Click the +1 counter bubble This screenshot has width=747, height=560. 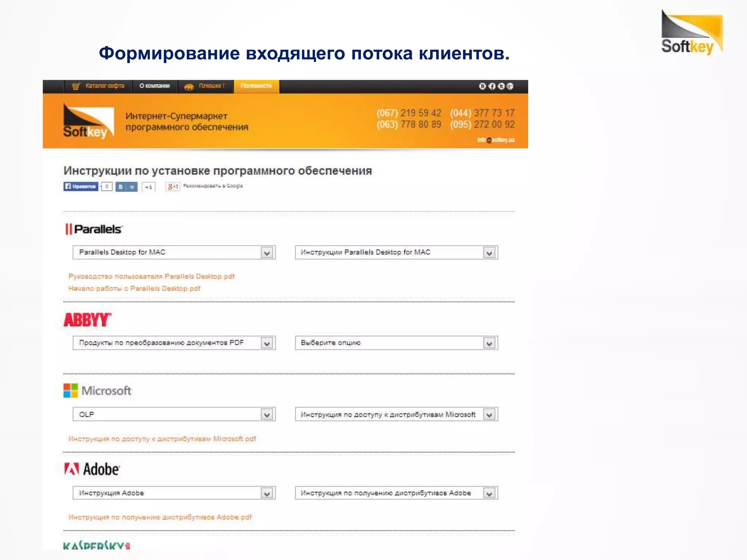[x=148, y=187]
